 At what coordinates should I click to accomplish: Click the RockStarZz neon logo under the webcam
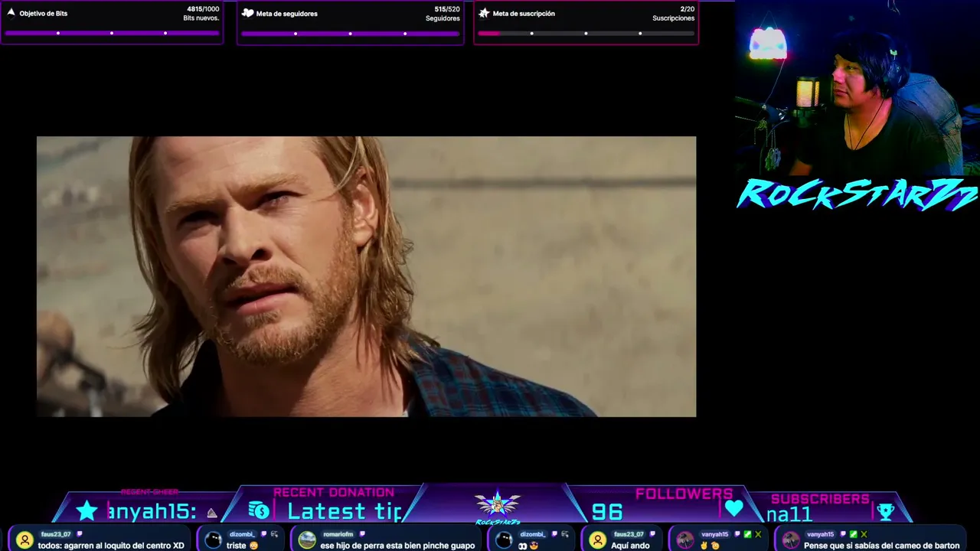click(x=857, y=194)
